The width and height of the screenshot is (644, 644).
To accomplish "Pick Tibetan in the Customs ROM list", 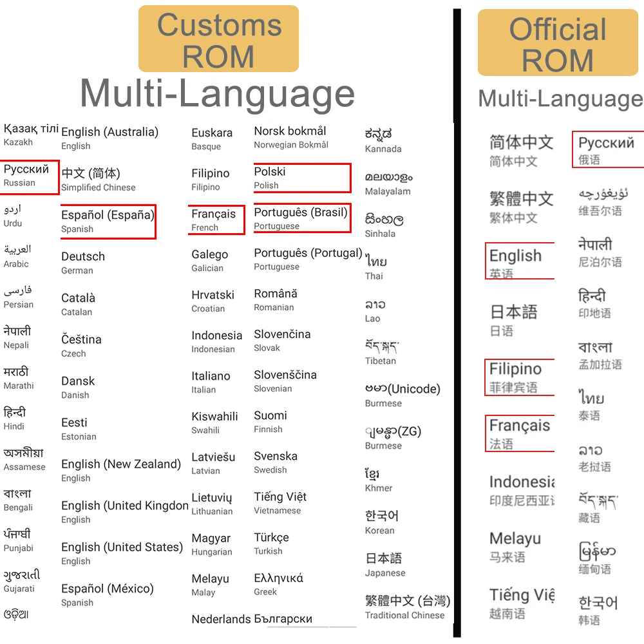I will [382, 353].
